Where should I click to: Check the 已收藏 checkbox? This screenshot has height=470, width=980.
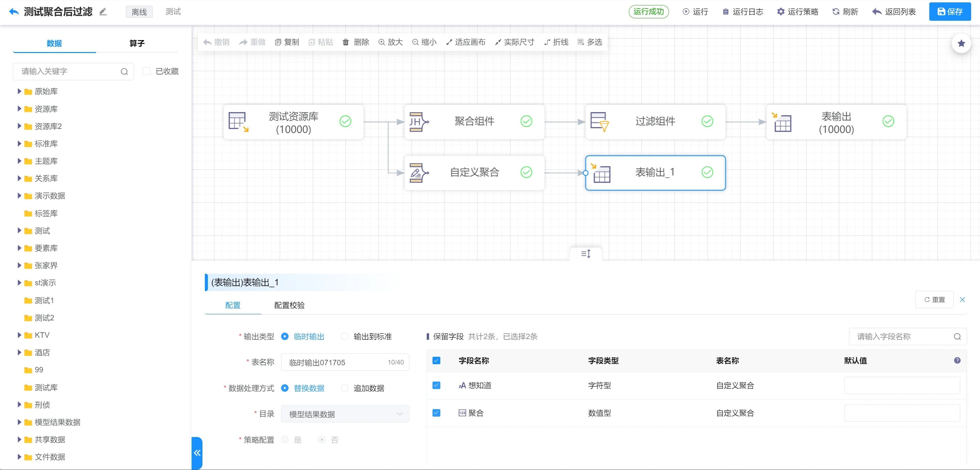pyautogui.click(x=146, y=71)
